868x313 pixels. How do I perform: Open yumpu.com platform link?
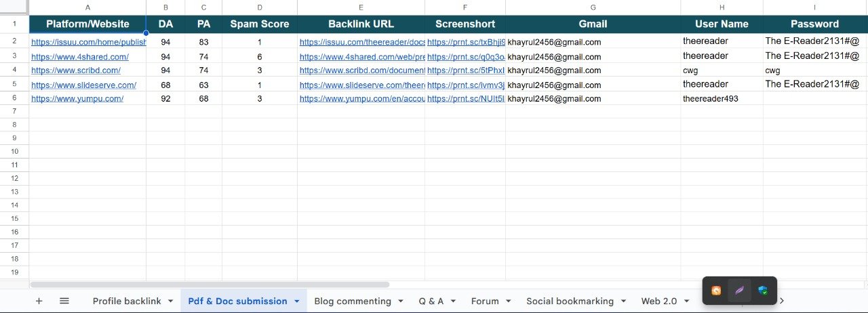coord(77,99)
